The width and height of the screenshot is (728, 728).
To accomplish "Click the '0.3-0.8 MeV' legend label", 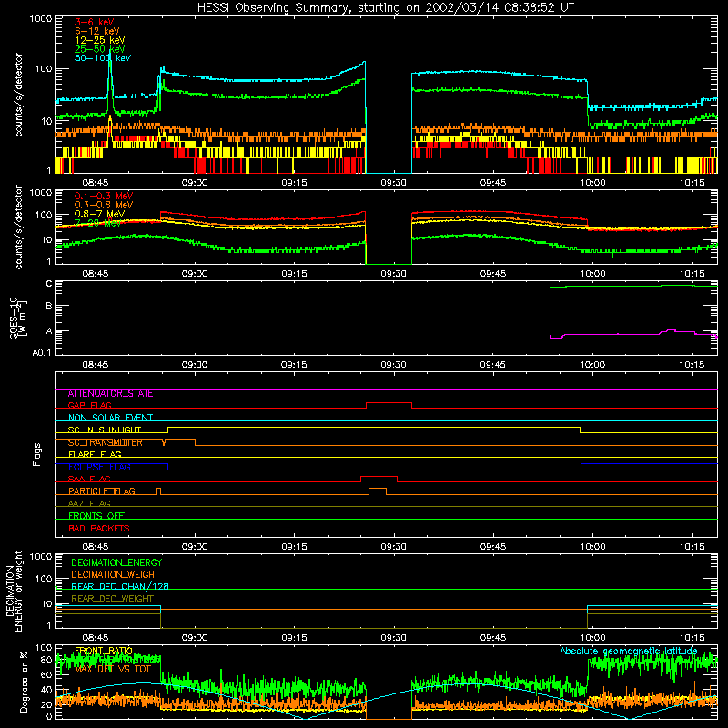I will point(104,205).
